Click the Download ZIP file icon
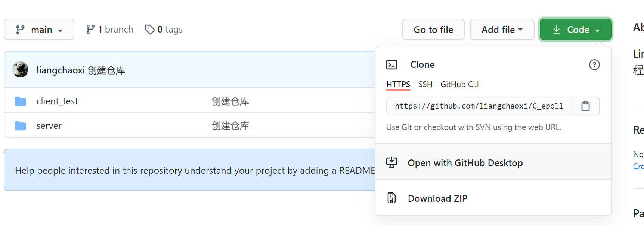644x225 pixels. tap(391, 198)
